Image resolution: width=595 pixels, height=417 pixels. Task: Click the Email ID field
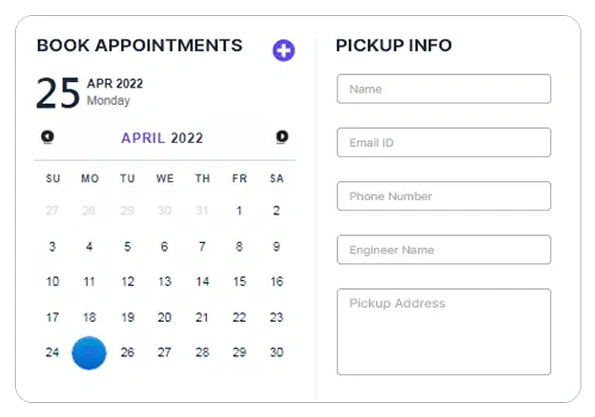tap(444, 142)
